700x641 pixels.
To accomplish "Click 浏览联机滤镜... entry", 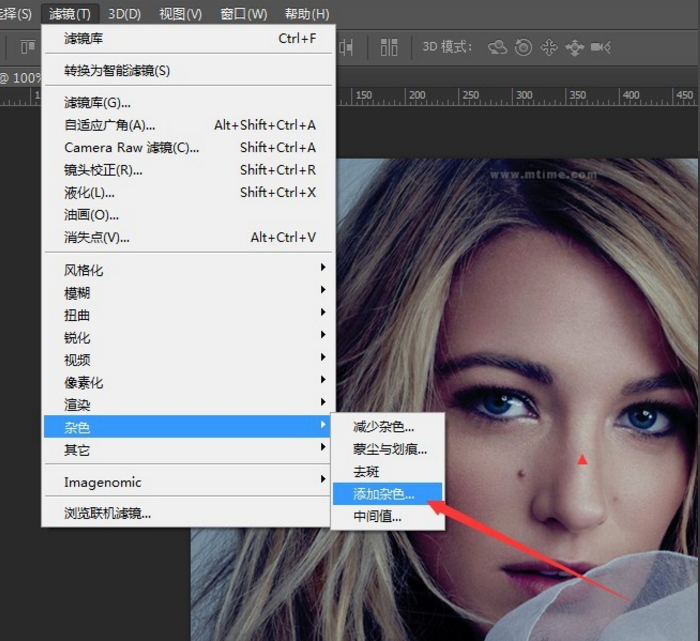I will 108,514.
